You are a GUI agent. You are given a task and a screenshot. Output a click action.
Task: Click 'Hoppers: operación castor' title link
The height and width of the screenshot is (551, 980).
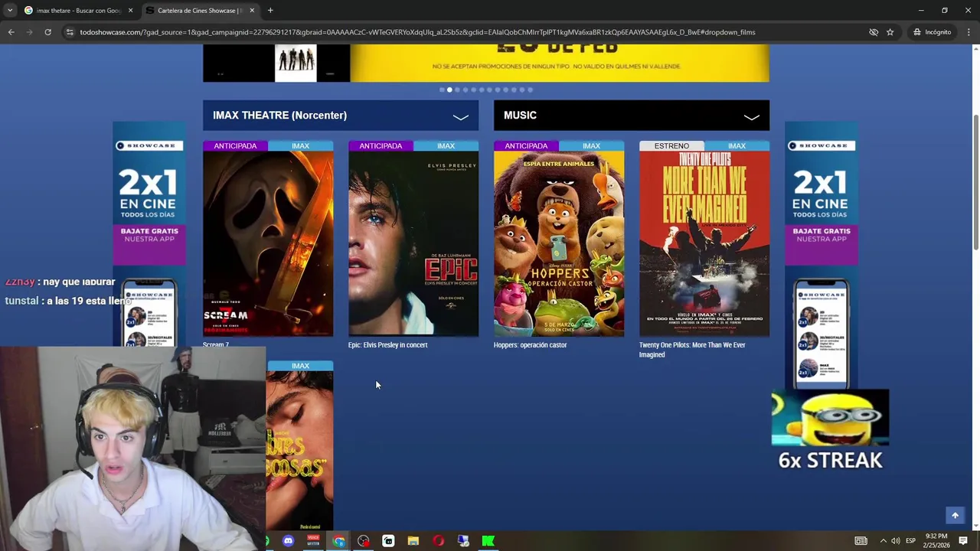pyautogui.click(x=530, y=345)
